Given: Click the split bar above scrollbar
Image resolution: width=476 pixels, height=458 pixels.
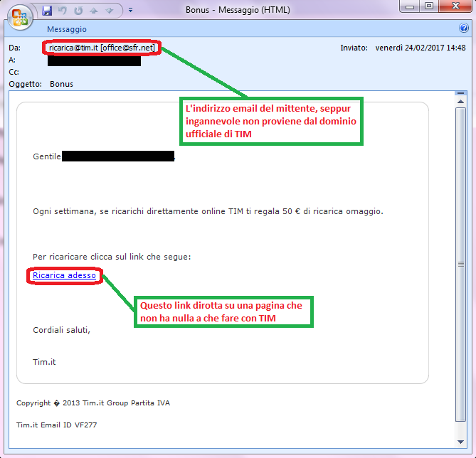Looking at the screenshot, I should pyautogui.click(x=460, y=93).
